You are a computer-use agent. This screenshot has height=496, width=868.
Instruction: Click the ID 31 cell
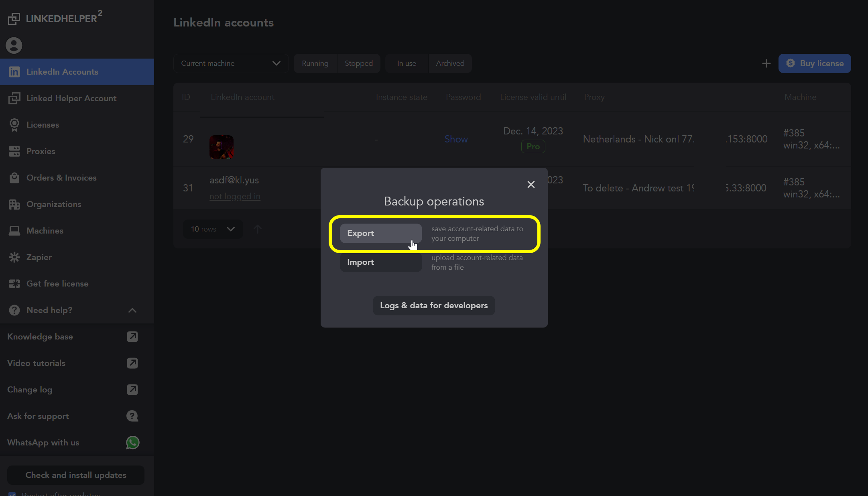tap(188, 188)
